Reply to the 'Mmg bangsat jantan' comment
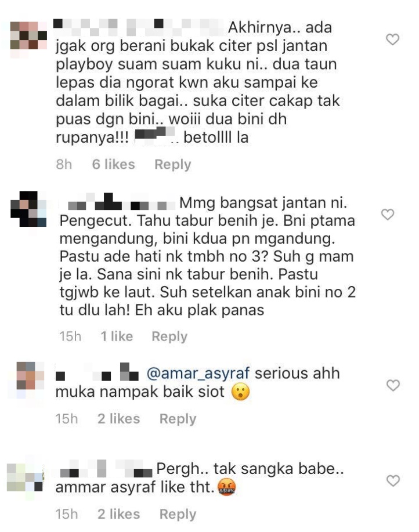Screen dimensions: 419x532 pyautogui.click(x=169, y=336)
